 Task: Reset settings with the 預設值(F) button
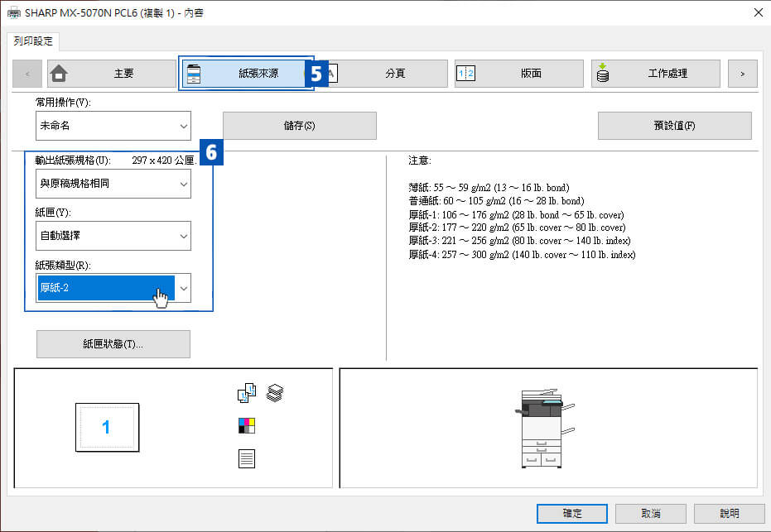[674, 126]
